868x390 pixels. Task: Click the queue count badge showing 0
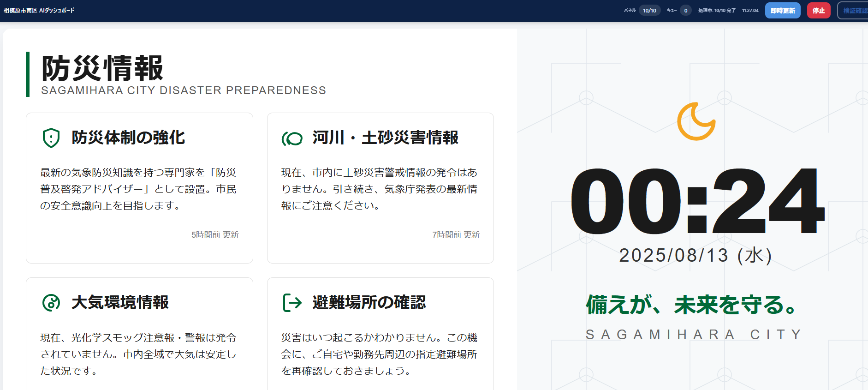tap(686, 11)
